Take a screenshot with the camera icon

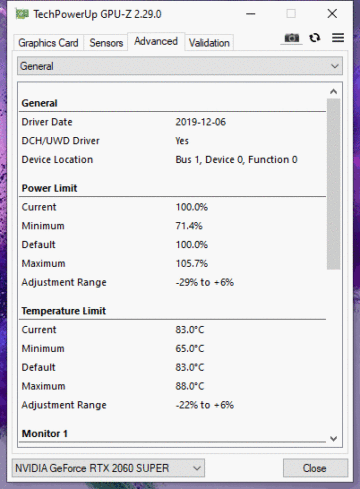click(x=292, y=38)
